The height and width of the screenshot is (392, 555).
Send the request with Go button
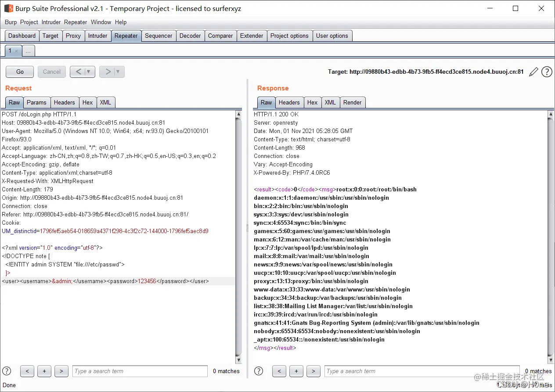(20, 72)
